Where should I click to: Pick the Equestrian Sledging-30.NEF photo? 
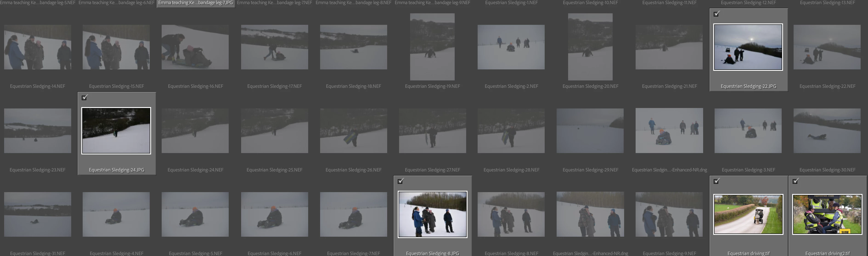pos(827,131)
